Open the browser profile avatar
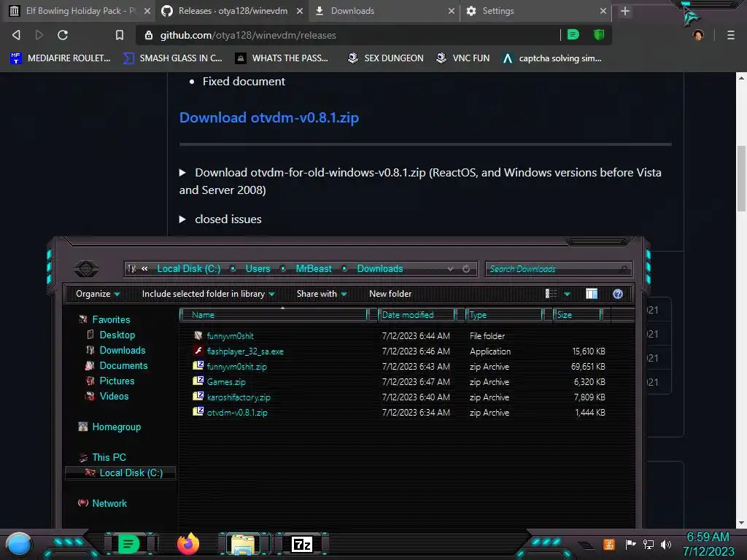Image resolution: width=747 pixels, height=560 pixels. coord(698,35)
